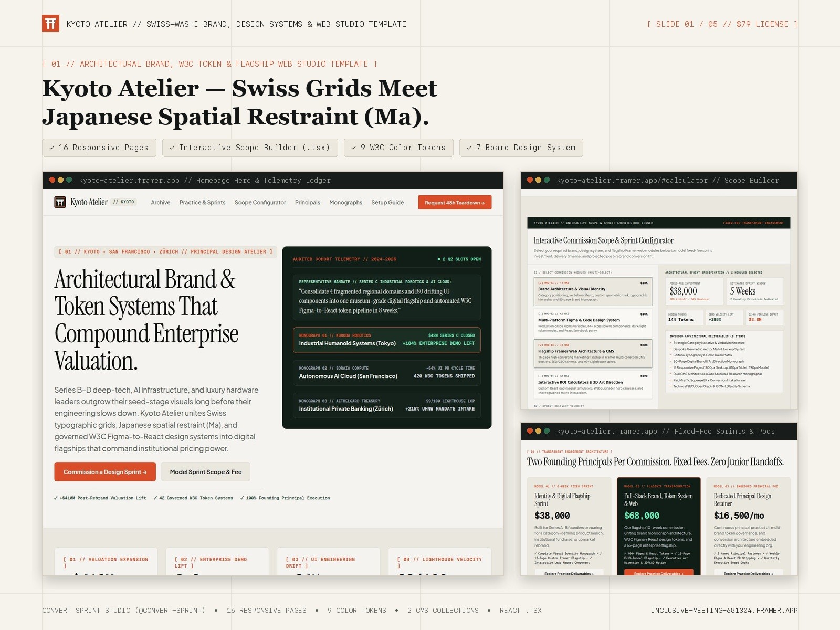Screen dimensions: 840x630
Task: Click Explore Practice Deliverables under the $68,000 plan
Action: (658, 573)
